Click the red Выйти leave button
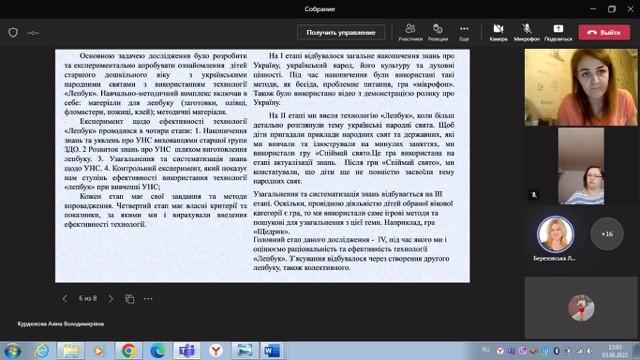The image size is (640, 360). [x=604, y=32]
